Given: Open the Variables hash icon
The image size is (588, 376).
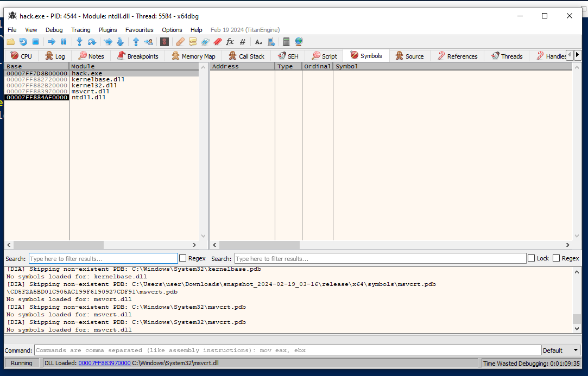Looking at the screenshot, I should pyautogui.click(x=243, y=42).
